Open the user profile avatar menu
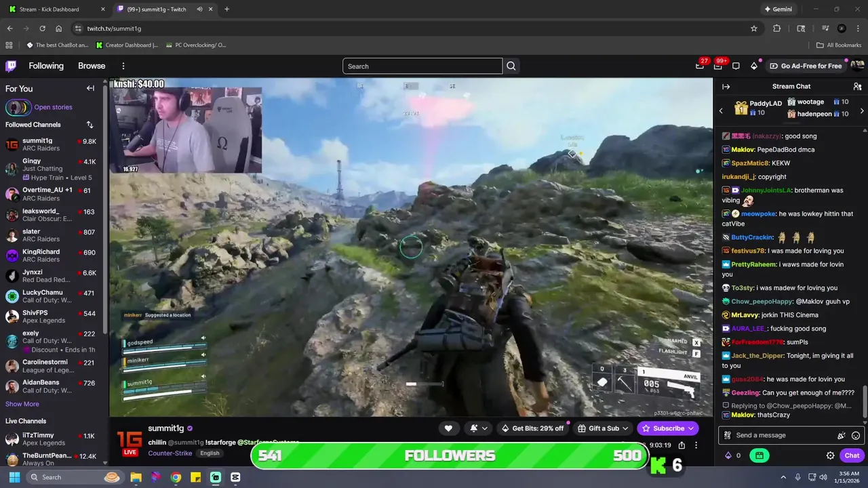 pos(857,66)
